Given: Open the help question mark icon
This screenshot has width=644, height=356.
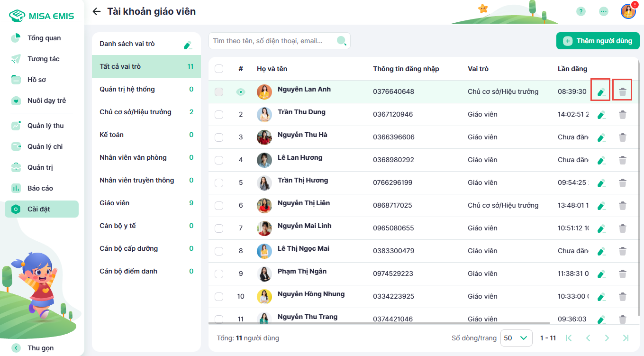Looking at the screenshot, I should [581, 11].
